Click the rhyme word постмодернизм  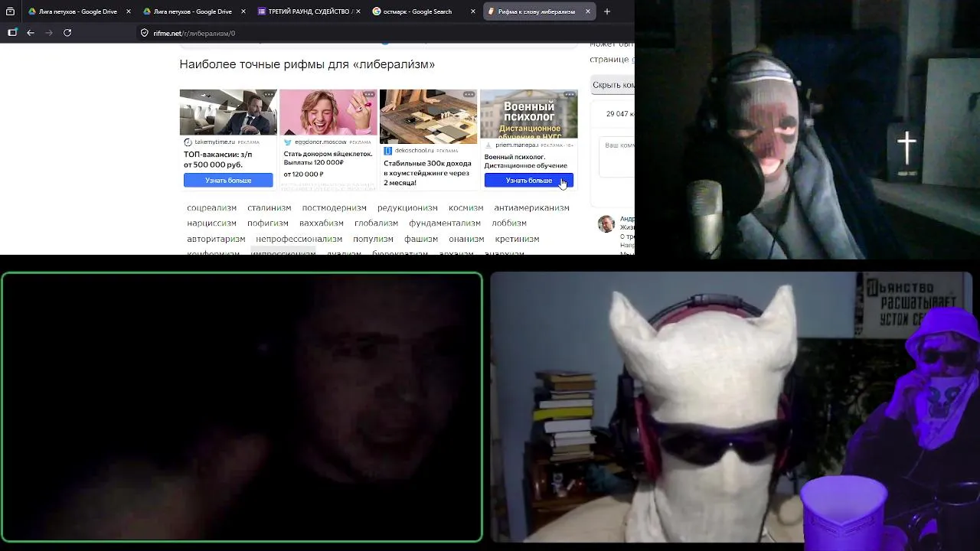coord(335,208)
